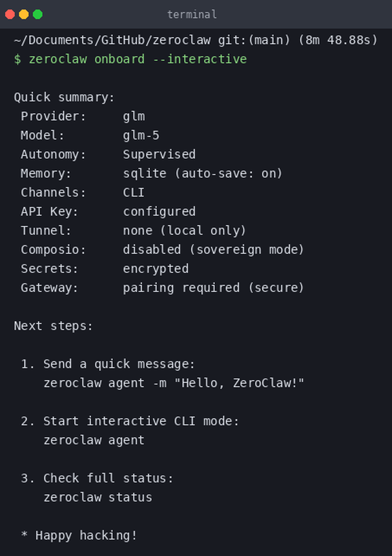Click the Provider value glm
Viewport: 392px width, 556px height.
(x=134, y=116)
